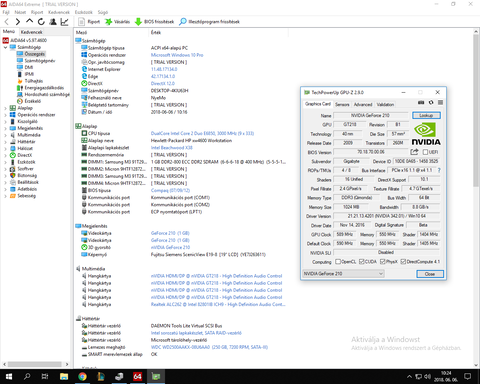
Task: Select Túlhajtás in the tree
Action: tap(34, 81)
